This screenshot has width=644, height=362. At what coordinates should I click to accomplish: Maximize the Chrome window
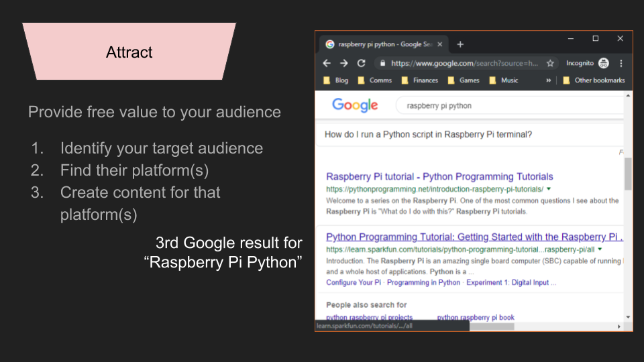[596, 39]
